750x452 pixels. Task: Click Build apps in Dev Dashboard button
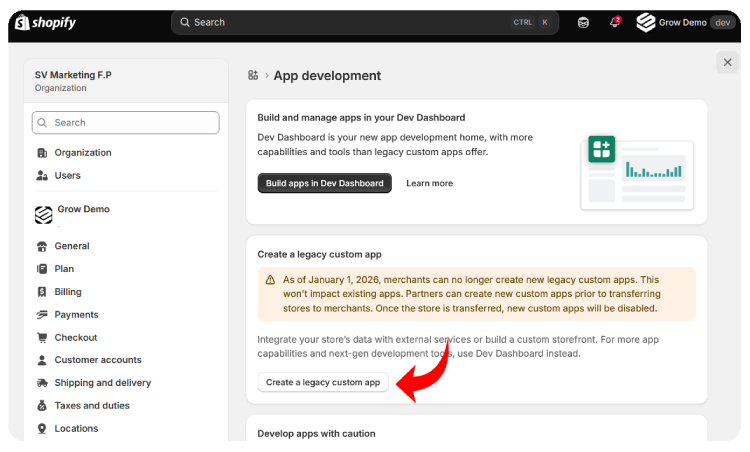pos(325,183)
